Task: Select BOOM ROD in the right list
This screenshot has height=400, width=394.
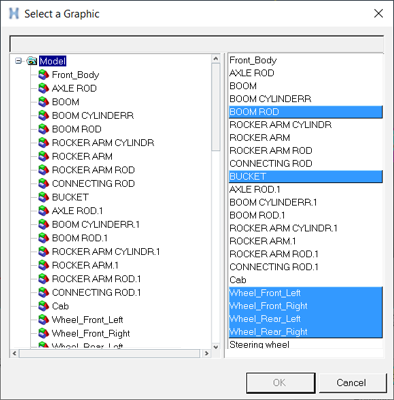Action: [x=306, y=112]
